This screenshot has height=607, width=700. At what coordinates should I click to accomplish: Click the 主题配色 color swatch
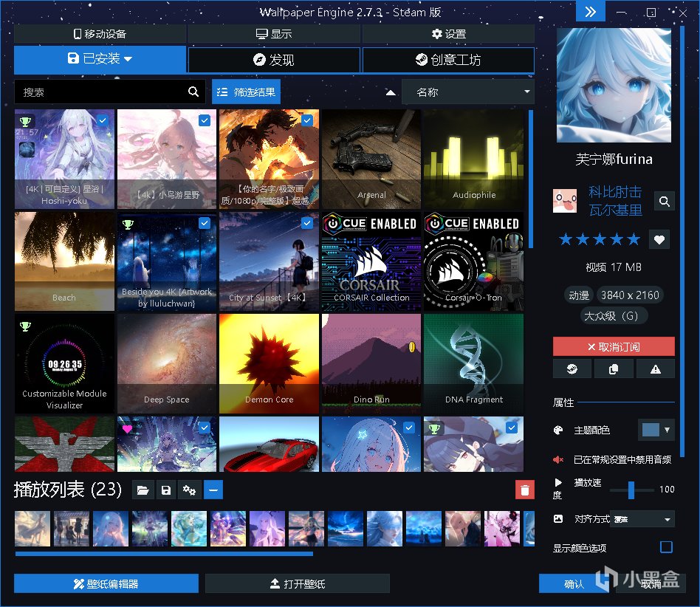pos(651,430)
